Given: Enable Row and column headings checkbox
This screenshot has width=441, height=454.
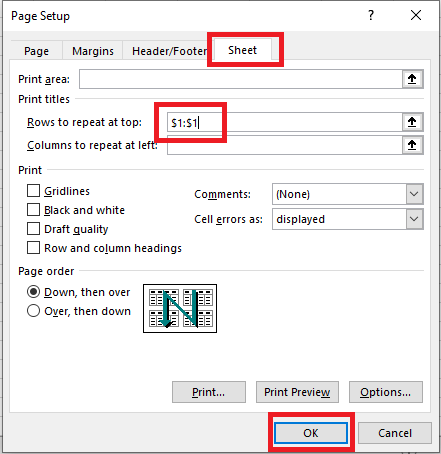Looking at the screenshot, I should point(33,248).
